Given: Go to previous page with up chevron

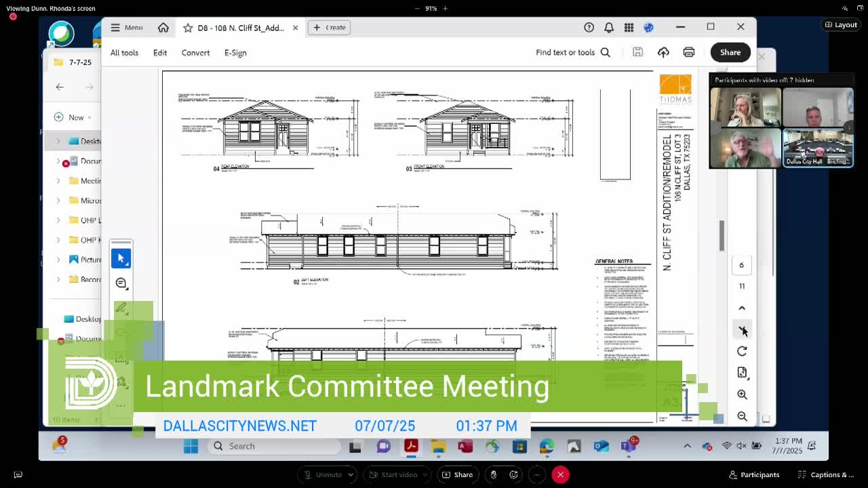Looking at the screenshot, I should click(742, 308).
